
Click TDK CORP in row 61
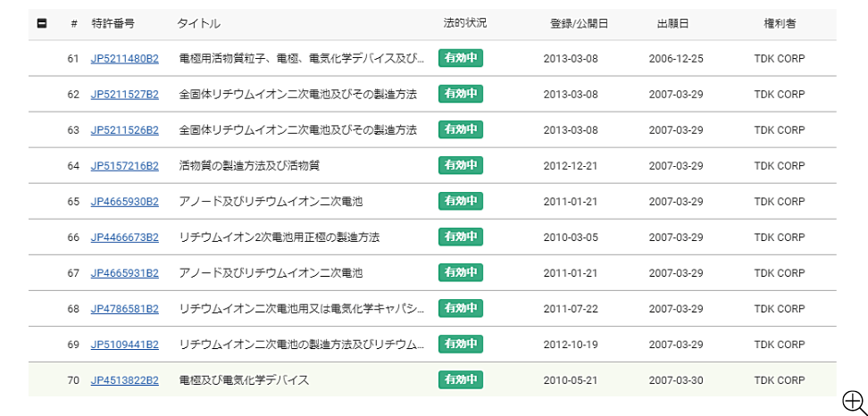[x=780, y=59]
